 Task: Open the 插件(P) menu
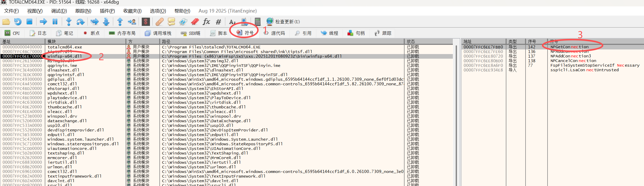tap(107, 11)
